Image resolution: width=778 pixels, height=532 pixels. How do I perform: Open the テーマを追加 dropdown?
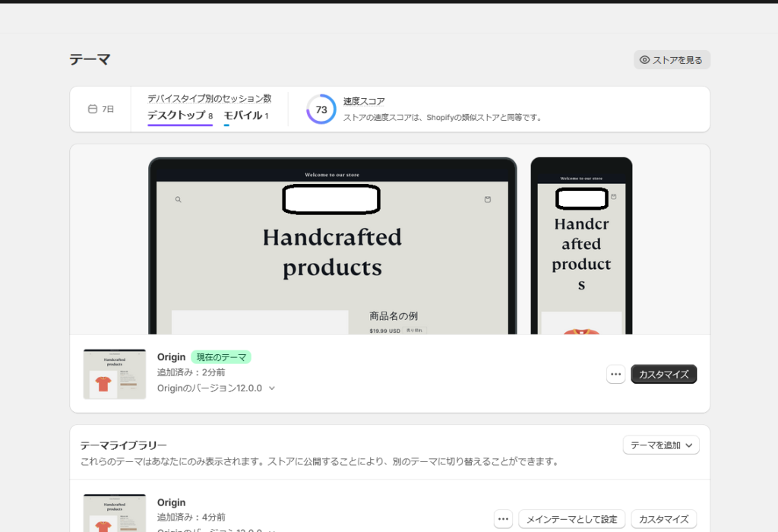(661, 445)
